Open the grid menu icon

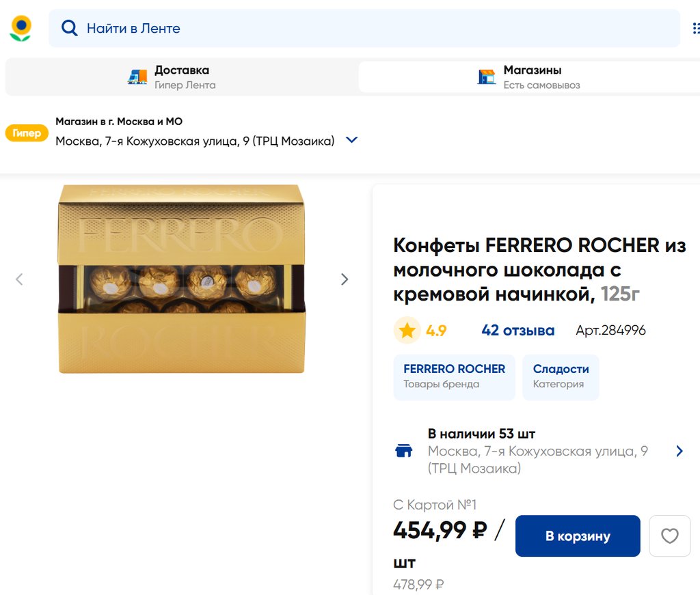pyautogui.click(x=696, y=28)
